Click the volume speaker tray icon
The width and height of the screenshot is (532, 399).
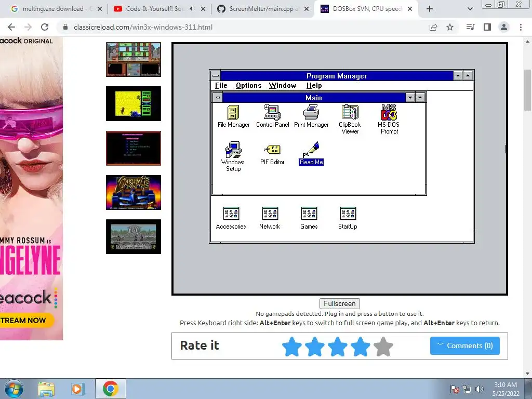point(480,389)
